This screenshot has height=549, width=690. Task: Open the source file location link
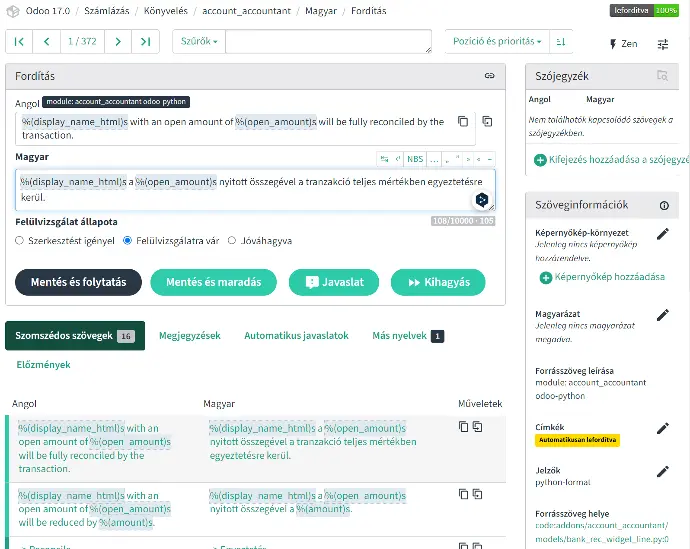click(x=602, y=532)
